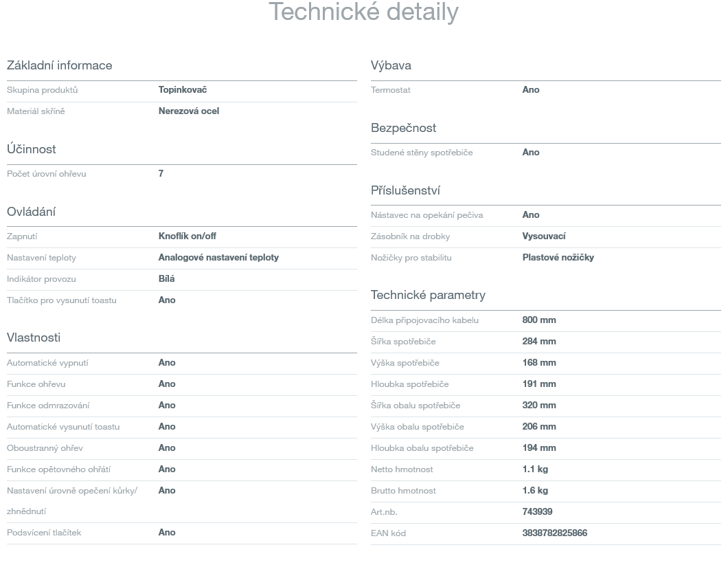The height and width of the screenshot is (576, 728).
Task: Click the Bezpečnost section heading
Action: point(403,128)
